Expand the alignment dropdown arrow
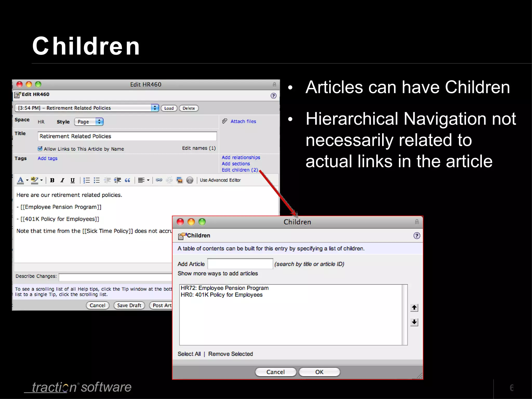 148,180
